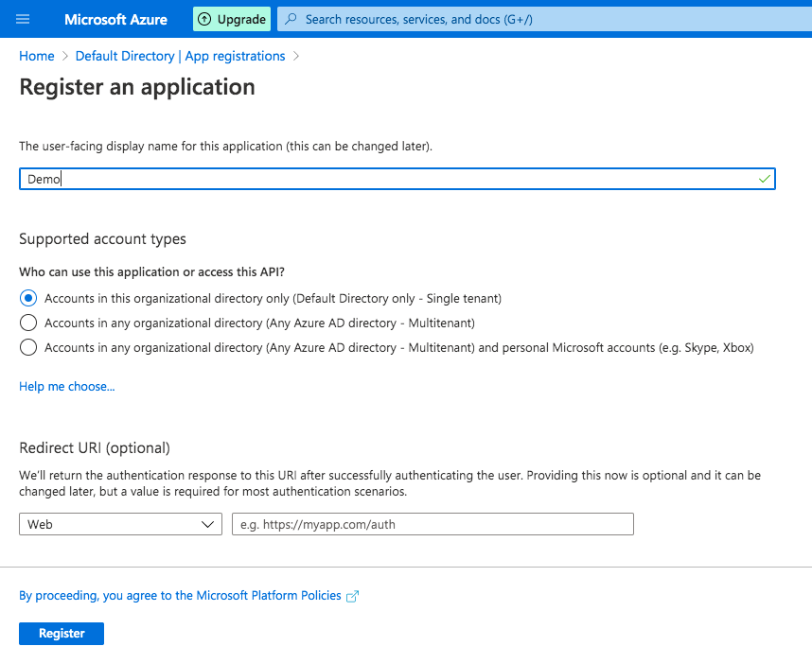
Task: Click the Upgrade arrow icon
Action: [x=204, y=20]
